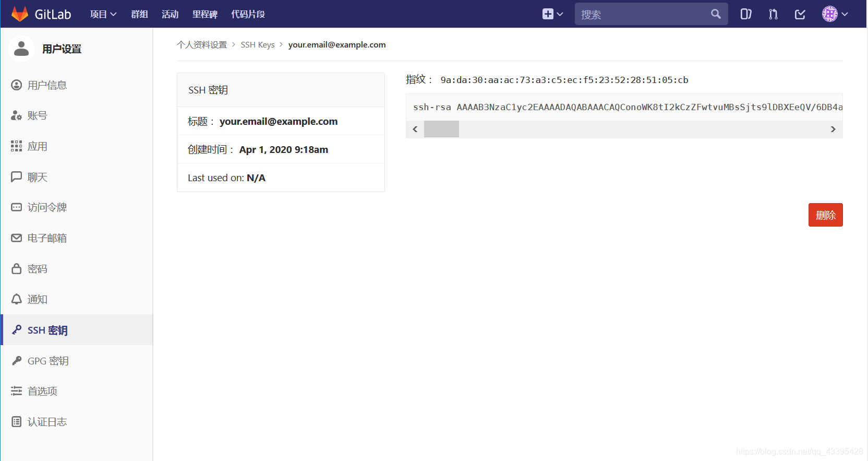Select 电子邮箱 sidebar label
The image size is (868, 461).
coord(47,238)
